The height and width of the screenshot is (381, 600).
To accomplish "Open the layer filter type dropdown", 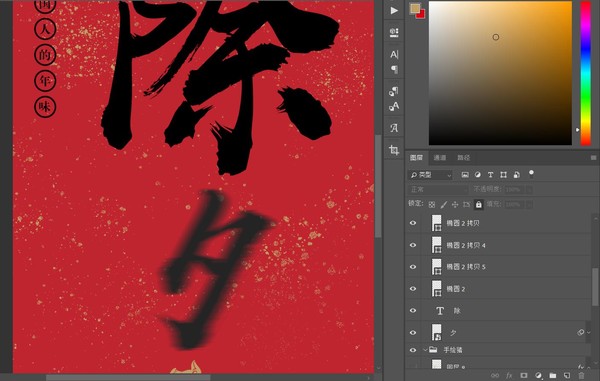I will coord(430,175).
